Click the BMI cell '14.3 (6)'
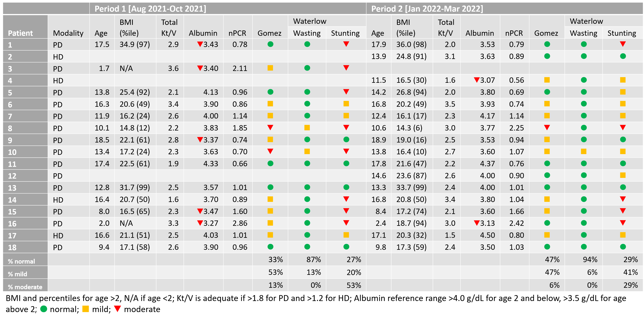 [x=409, y=128]
